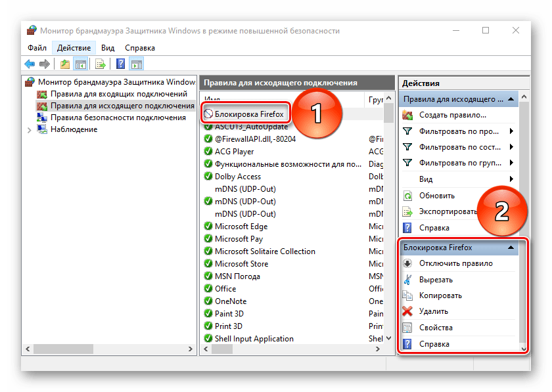The image size is (552, 392).
Task: Open Свойства in the Actions pane
Action: pos(436,328)
